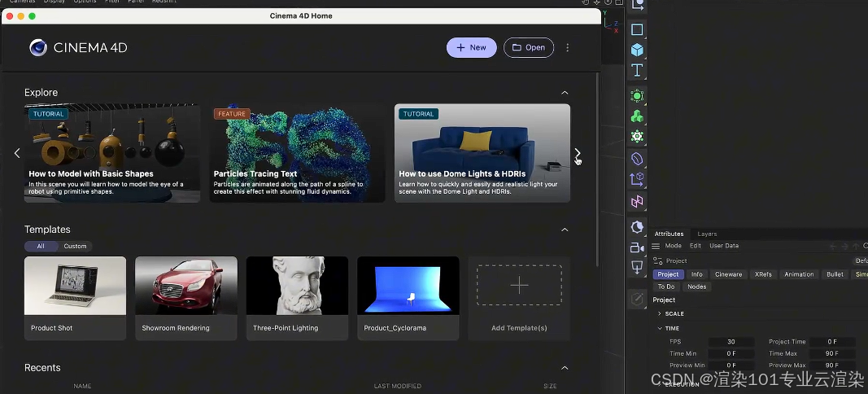Collapse the TIME group in Project attributes

tap(660, 329)
